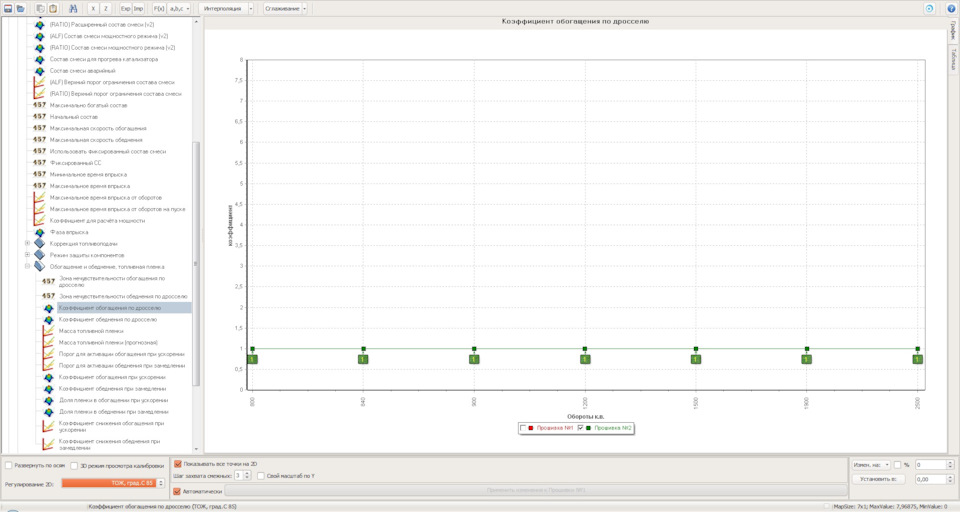Click the copy toolbar icon
960x512 pixels.
click(x=40, y=9)
